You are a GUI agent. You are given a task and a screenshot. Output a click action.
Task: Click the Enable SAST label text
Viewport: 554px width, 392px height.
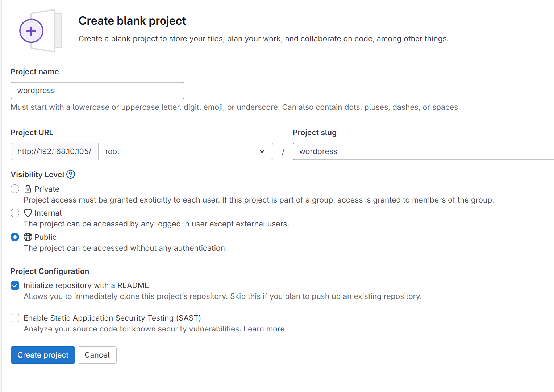click(112, 318)
